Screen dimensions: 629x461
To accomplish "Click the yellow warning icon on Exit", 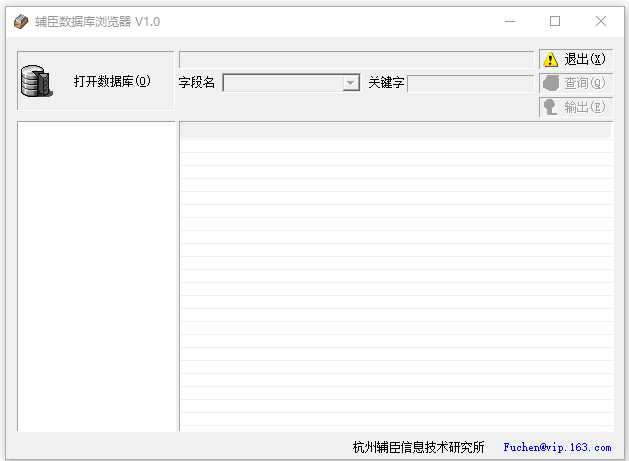I will pos(551,60).
